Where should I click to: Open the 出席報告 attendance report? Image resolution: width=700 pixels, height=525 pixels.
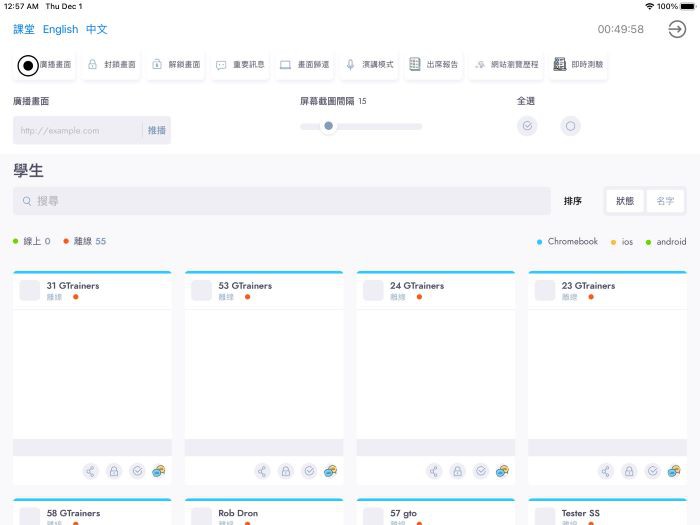[434, 65]
